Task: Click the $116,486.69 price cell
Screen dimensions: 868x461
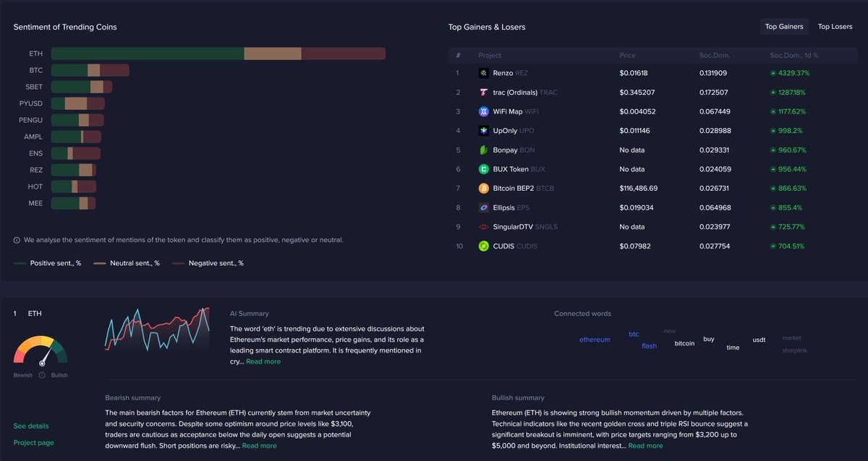Action: [x=639, y=188]
